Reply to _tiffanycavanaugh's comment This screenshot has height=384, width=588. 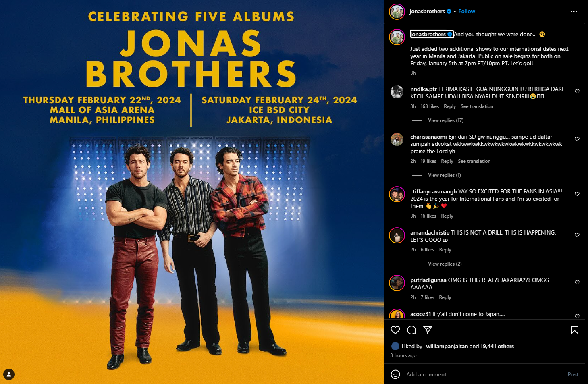[447, 216]
